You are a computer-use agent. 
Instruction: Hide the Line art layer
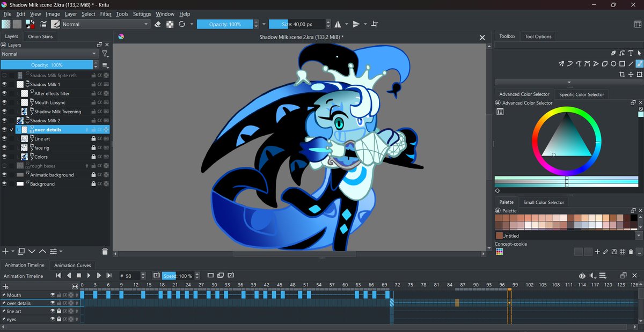(x=4, y=139)
